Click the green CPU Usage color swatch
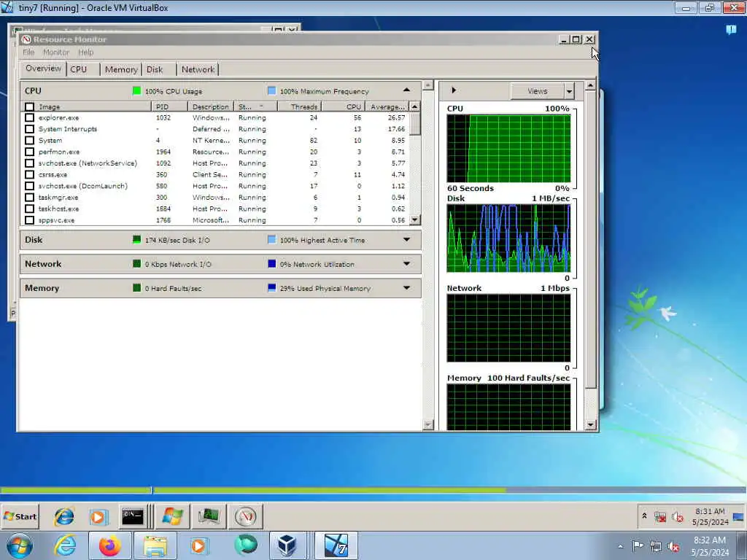Screen dimensions: 747x560 [x=136, y=90]
